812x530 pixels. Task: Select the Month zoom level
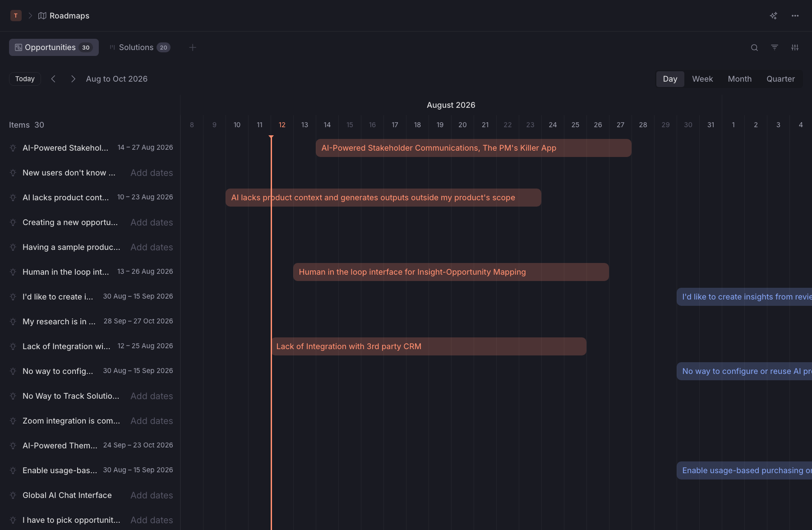click(x=740, y=79)
